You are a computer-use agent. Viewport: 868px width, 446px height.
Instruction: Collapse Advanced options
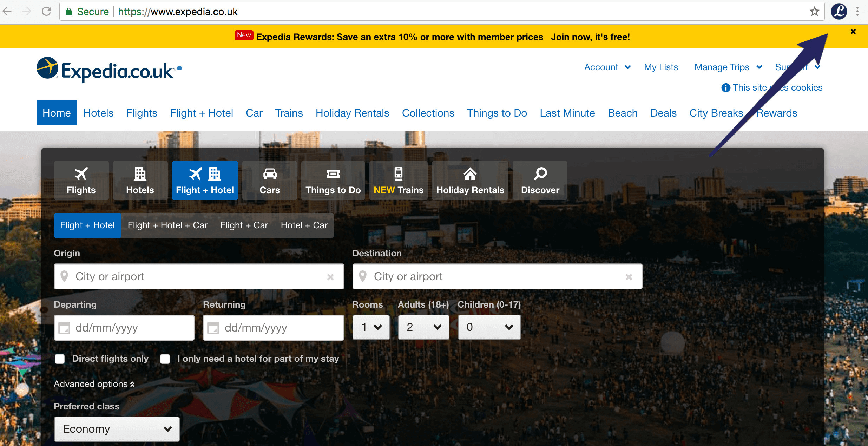94,384
